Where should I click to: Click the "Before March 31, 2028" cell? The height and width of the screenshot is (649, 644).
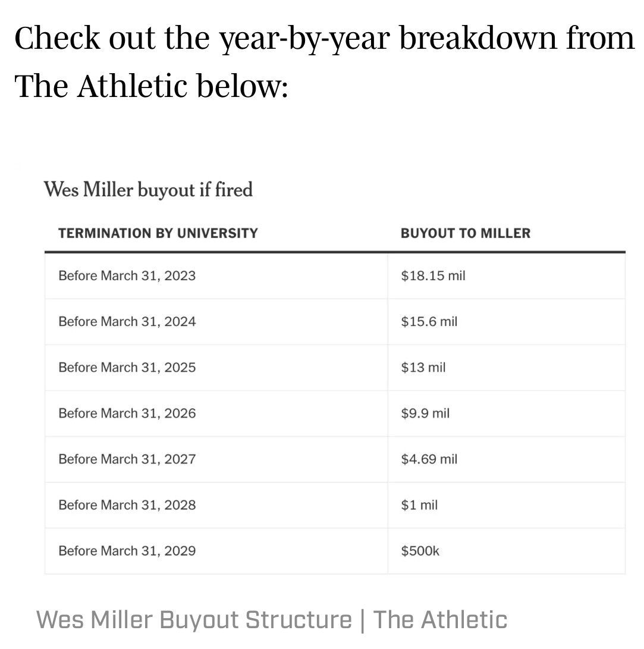coord(127,504)
